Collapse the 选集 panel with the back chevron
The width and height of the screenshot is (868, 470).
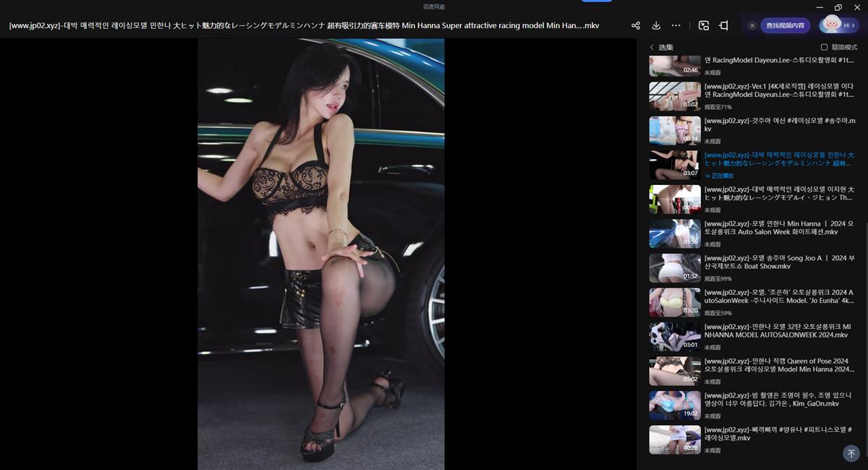(x=652, y=46)
